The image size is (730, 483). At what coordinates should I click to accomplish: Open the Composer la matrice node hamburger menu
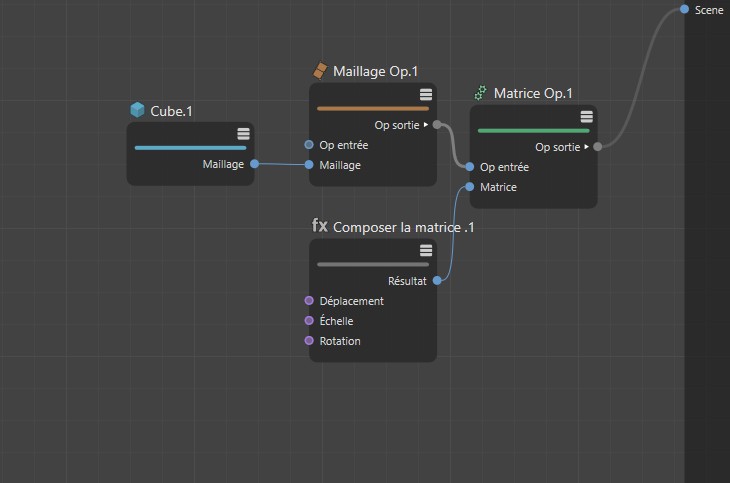[425, 250]
